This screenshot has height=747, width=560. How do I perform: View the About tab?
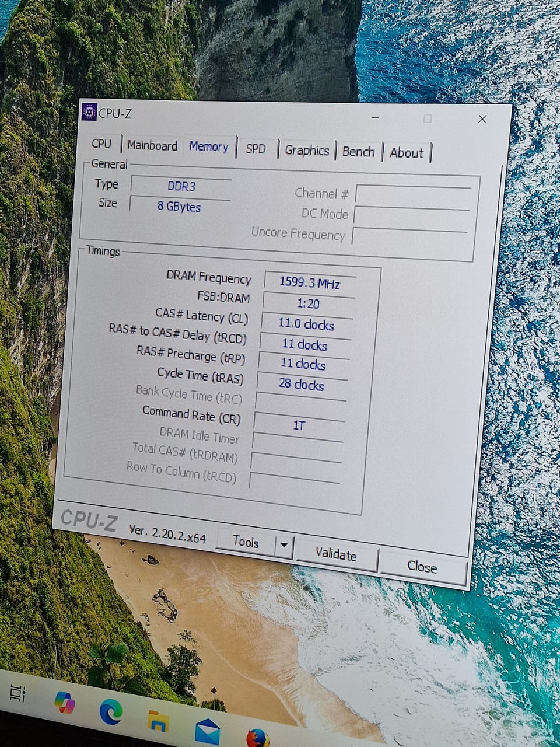(x=407, y=153)
